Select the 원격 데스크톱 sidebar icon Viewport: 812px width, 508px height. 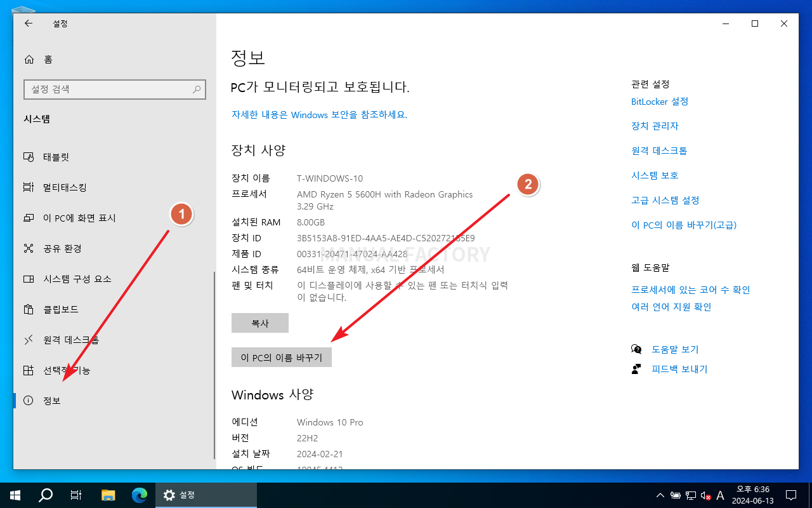tap(28, 340)
